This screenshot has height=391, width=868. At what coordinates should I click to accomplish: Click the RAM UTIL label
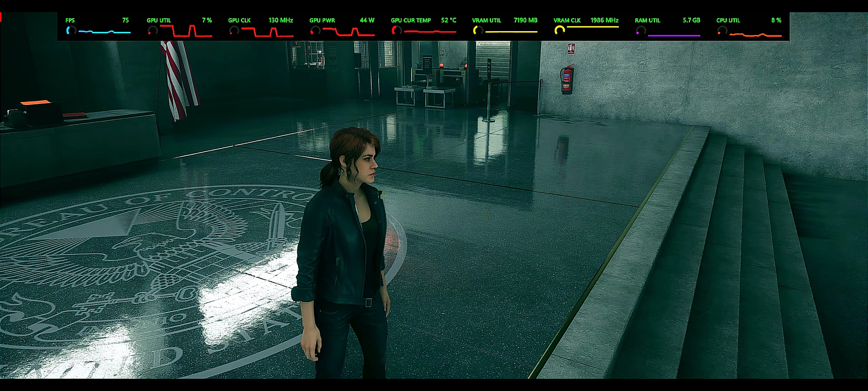[x=648, y=20]
